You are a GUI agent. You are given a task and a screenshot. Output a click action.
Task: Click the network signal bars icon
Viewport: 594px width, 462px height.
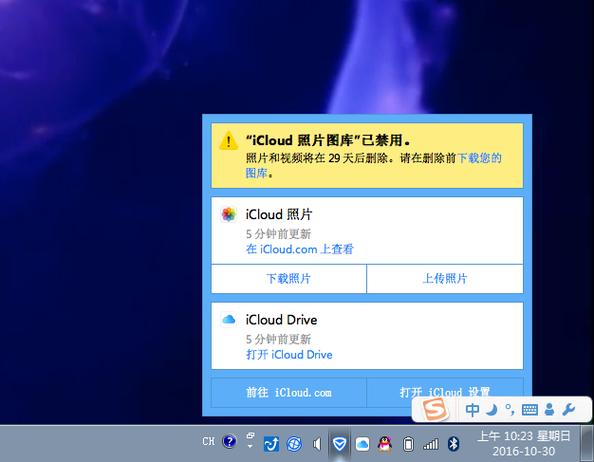coord(431,444)
